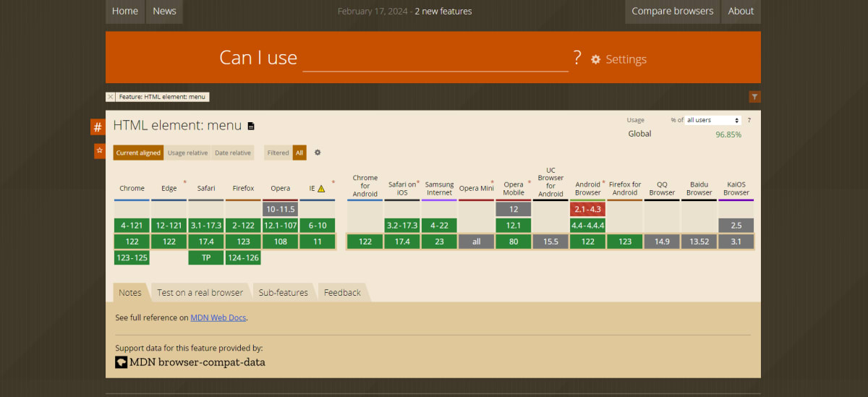Select Current aligned view
Image resolution: width=868 pixels, height=397 pixels.
click(x=138, y=153)
